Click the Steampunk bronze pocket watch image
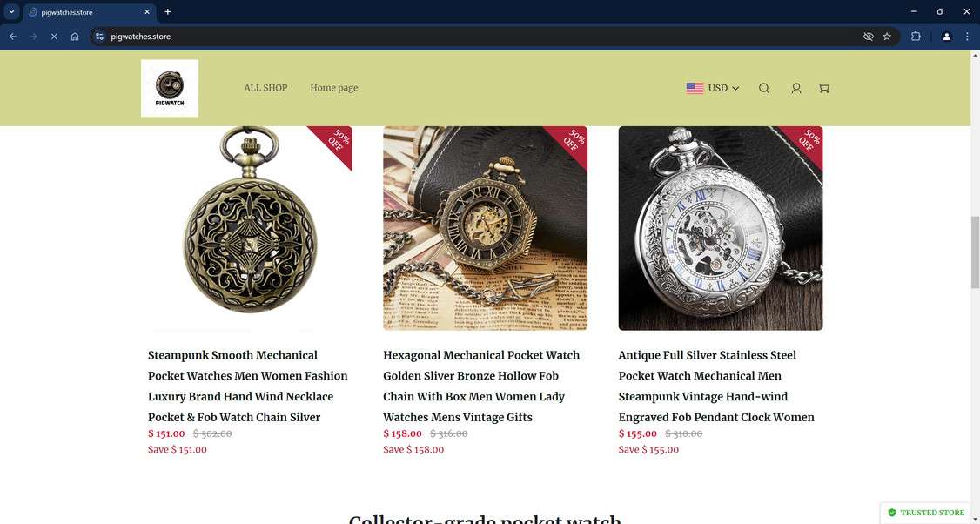This screenshot has height=524, width=980. pos(250,228)
